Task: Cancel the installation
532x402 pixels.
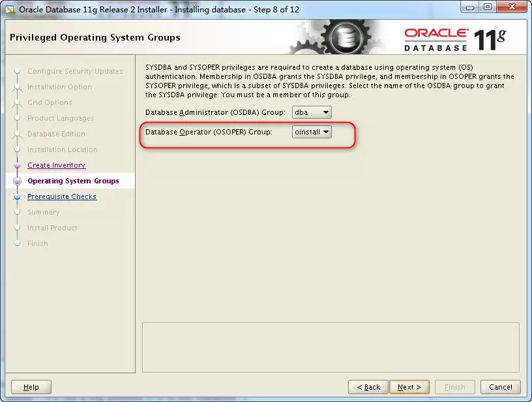Action: pyautogui.click(x=501, y=387)
